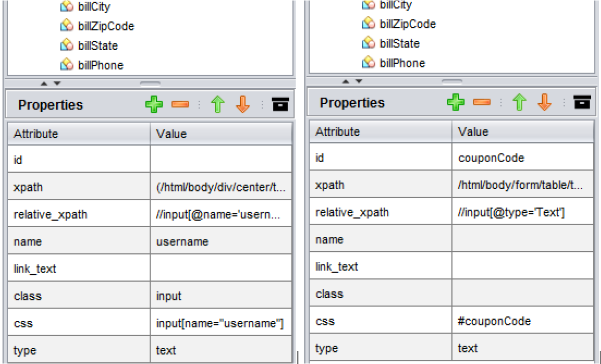The height and width of the screenshot is (364, 601).
Task: Select the css value #couponCode
Action: pyautogui.click(x=494, y=321)
